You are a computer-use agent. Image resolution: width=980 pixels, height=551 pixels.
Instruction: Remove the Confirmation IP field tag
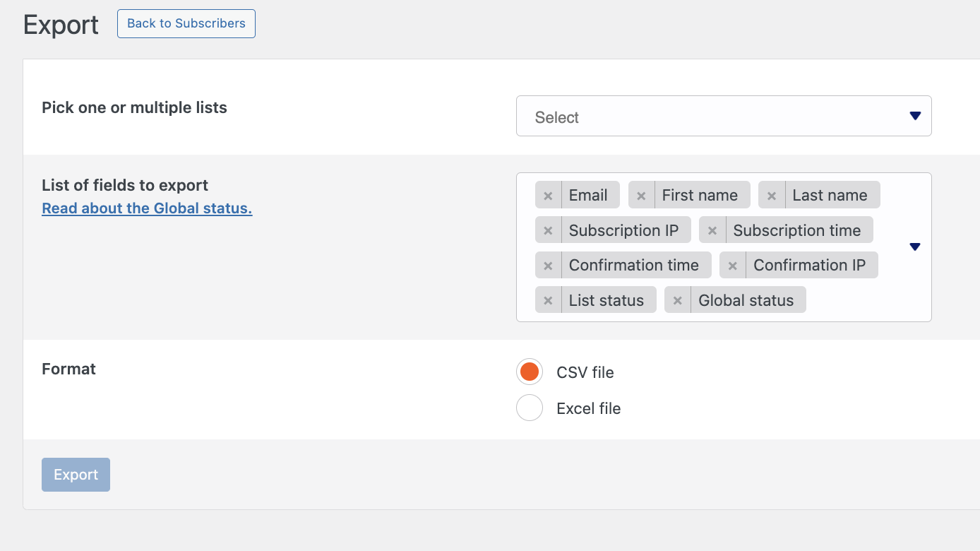[x=733, y=266]
